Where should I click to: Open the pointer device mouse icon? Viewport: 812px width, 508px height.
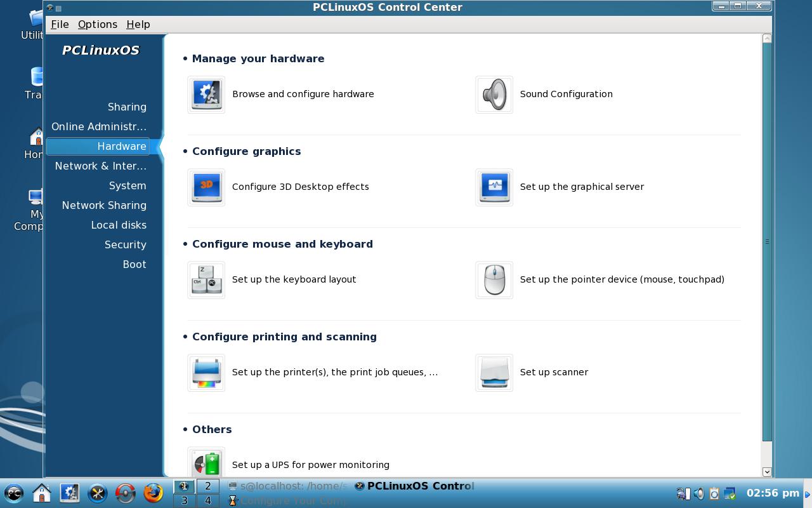pos(494,280)
